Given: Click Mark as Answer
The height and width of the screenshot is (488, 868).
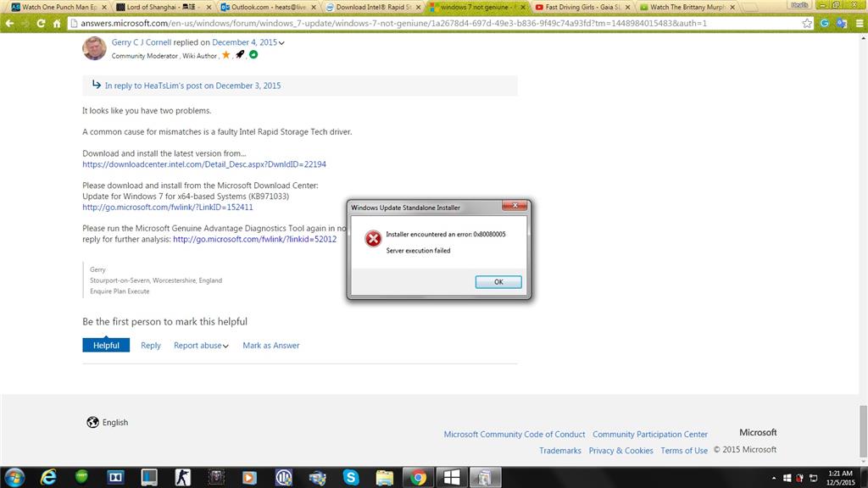Looking at the screenshot, I should click(x=270, y=346).
